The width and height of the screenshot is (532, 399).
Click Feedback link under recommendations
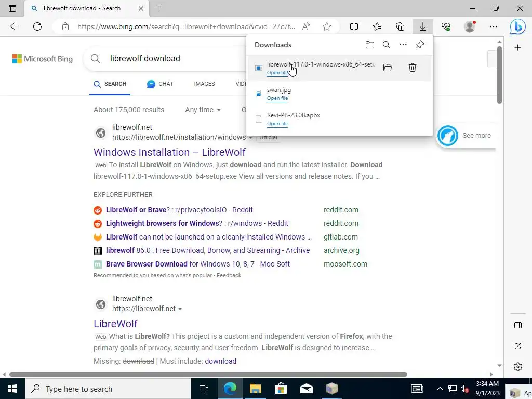pyautogui.click(x=229, y=275)
